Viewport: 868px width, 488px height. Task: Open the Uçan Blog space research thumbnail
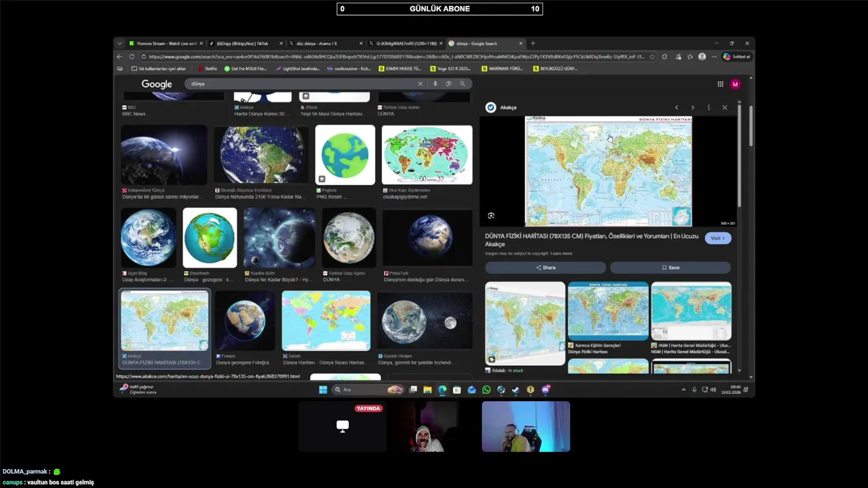tap(149, 238)
